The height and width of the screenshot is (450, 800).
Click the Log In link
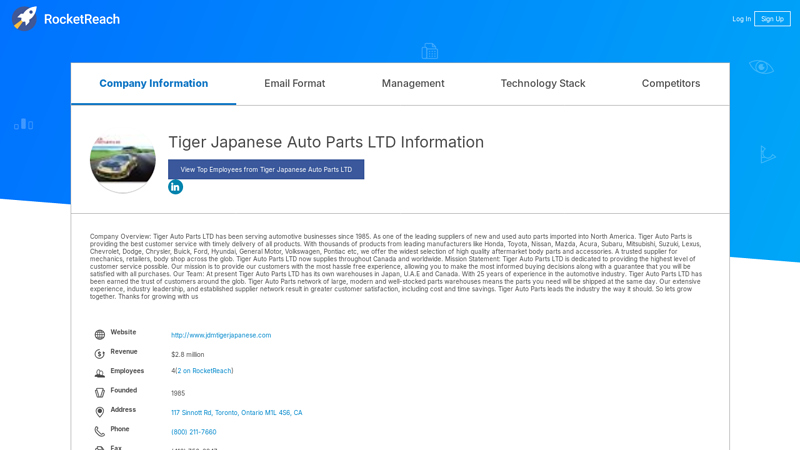pyautogui.click(x=741, y=19)
